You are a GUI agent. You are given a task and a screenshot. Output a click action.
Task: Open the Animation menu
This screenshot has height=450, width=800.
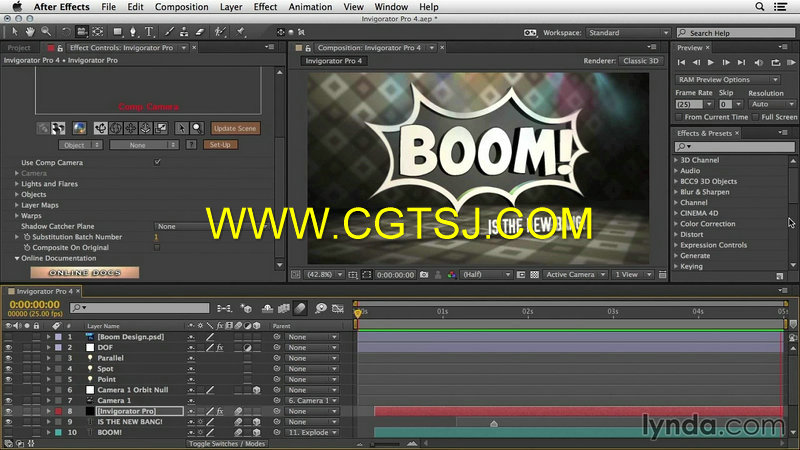click(x=310, y=7)
